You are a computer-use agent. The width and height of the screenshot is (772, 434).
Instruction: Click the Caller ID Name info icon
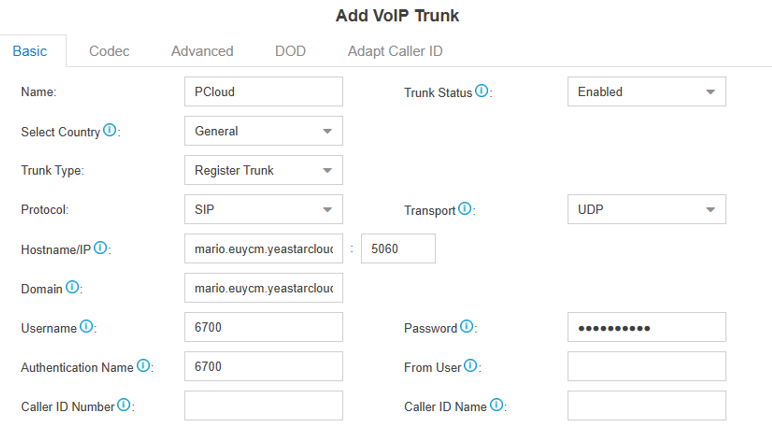click(x=497, y=405)
